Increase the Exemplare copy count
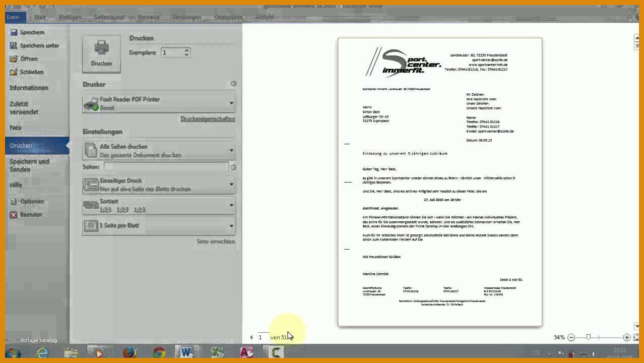 point(187,50)
